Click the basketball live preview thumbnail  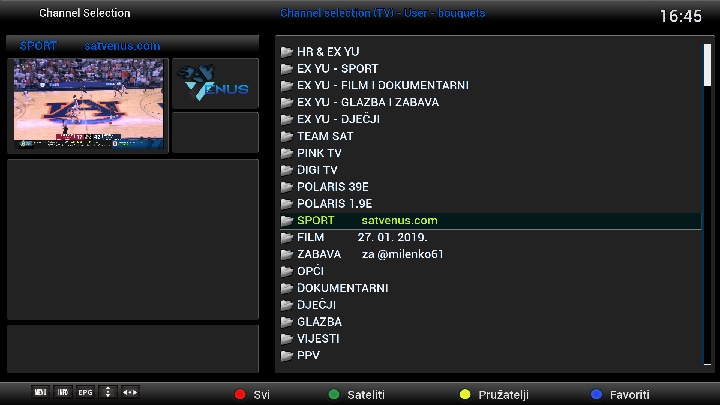pyautogui.click(x=88, y=104)
